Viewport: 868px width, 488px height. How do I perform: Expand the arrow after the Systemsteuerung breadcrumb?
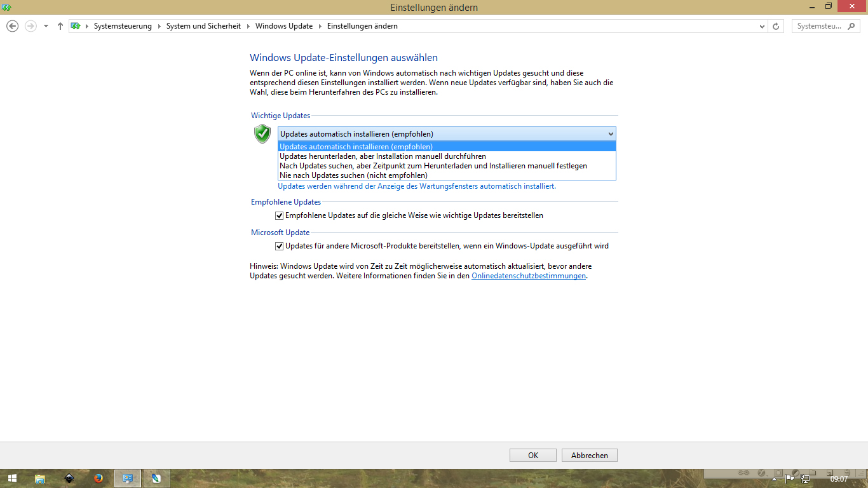point(159,26)
